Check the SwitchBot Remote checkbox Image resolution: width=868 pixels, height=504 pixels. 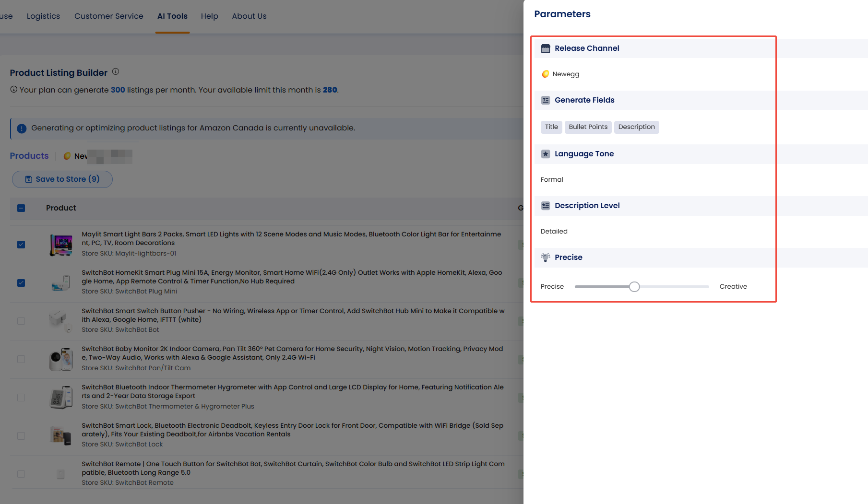pyautogui.click(x=21, y=474)
